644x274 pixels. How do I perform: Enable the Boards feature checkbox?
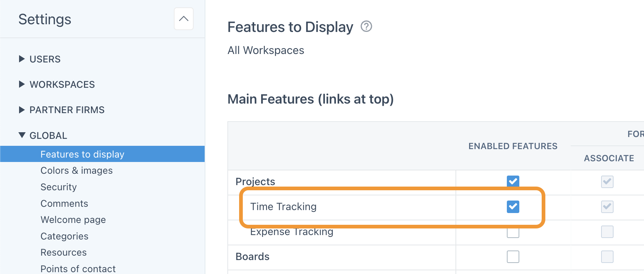(x=513, y=257)
